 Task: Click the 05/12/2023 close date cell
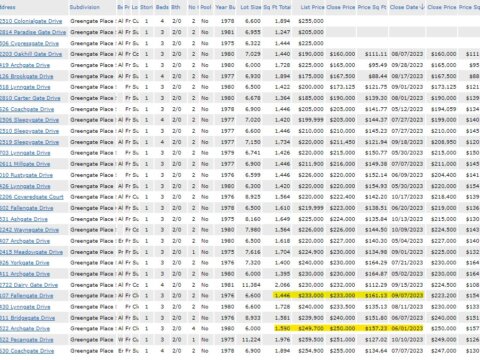pyautogui.click(x=407, y=109)
